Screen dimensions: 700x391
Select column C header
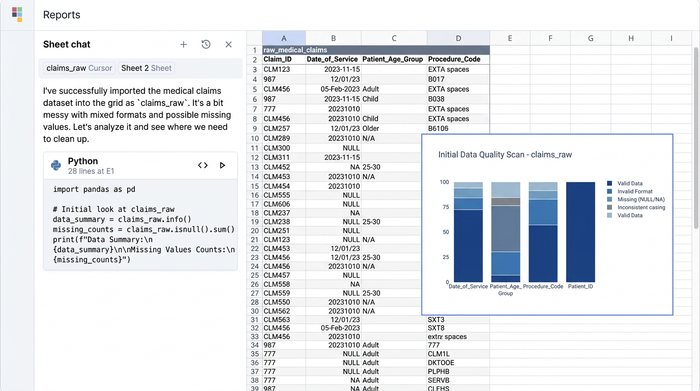coord(394,38)
